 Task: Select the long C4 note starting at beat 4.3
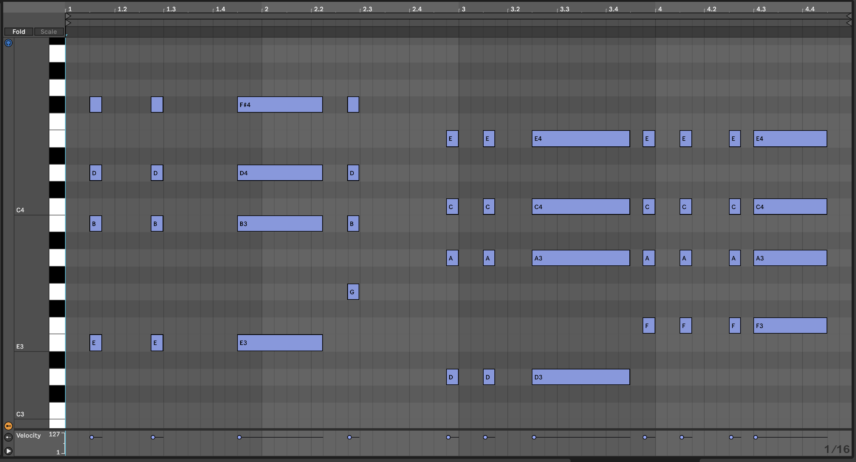[x=790, y=206]
